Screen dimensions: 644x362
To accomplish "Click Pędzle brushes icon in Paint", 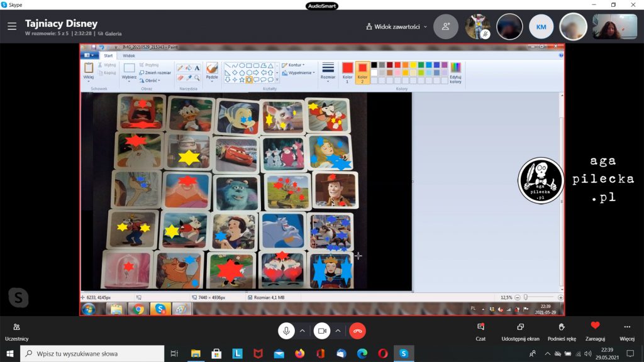I will [212, 69].
